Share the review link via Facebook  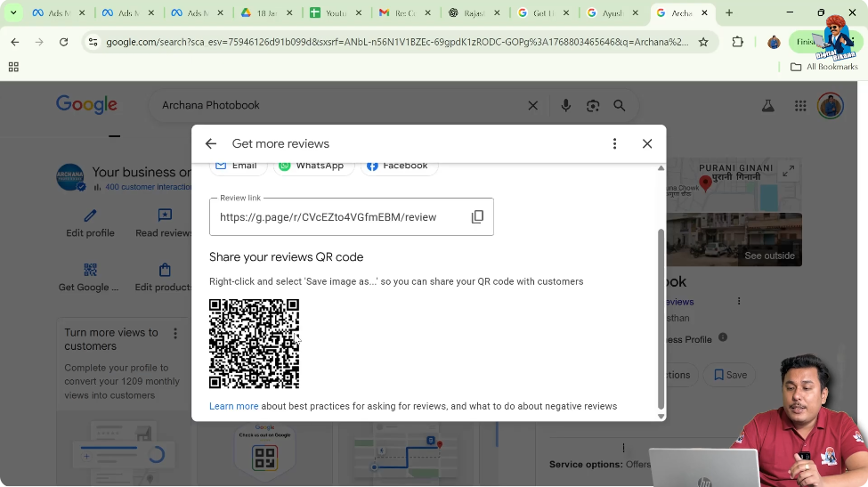coord(399,166)
